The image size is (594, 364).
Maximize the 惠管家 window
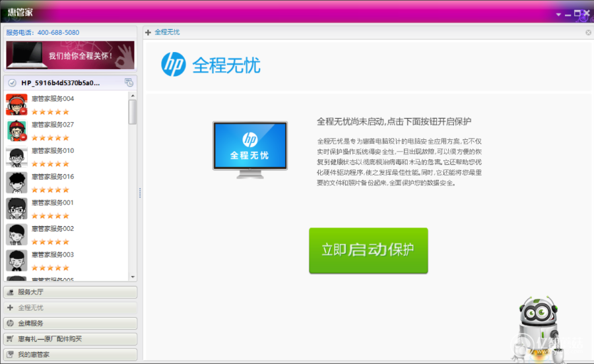(577, 13)
